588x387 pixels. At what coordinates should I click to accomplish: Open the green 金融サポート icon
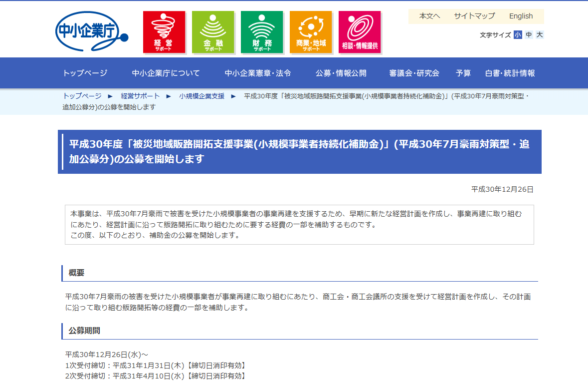pyautogui.click(x=213, y=32)
